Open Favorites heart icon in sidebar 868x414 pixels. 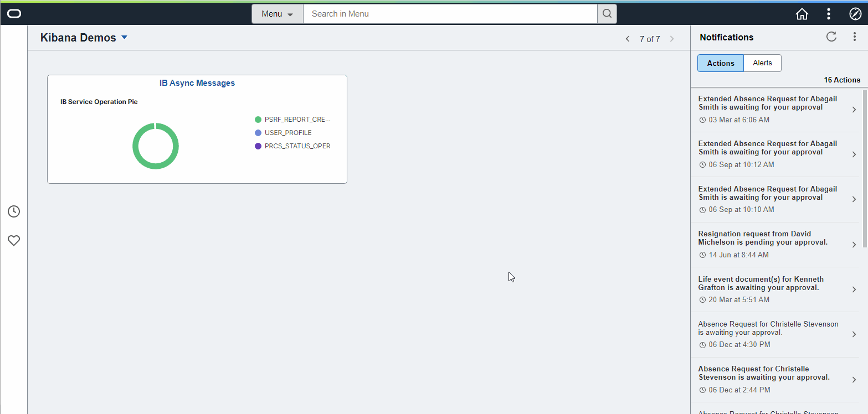click(14, 241)
